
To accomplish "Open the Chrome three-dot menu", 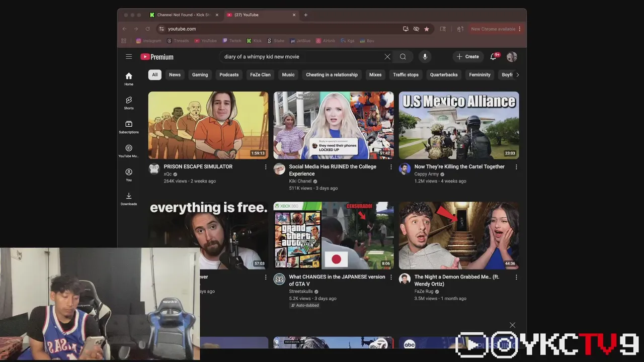I will pyautogui.click(x=520, y=29).
